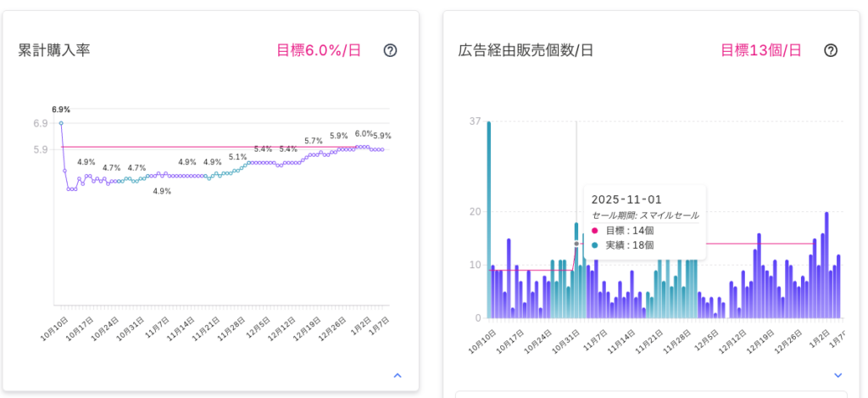Click the 37 y-axis label on bar chart
The image size is (868, 398).
click(x=475, y=121)
